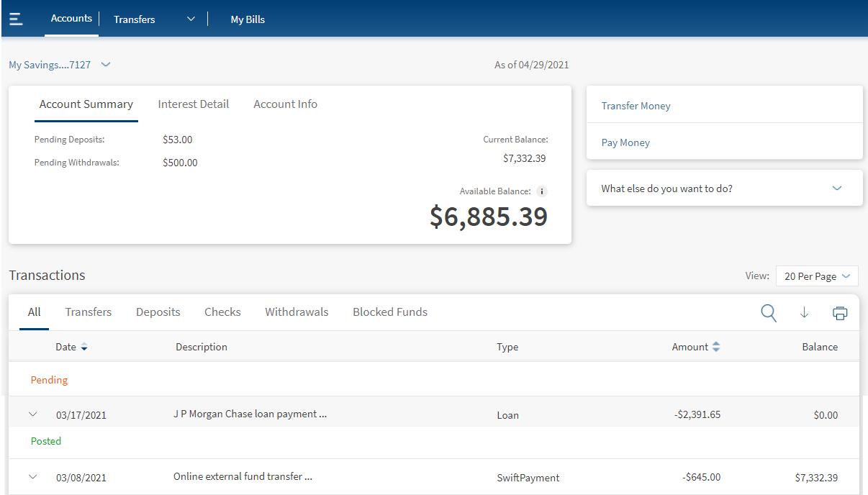Go to My Bills in navigation bar
868x495 pixels.
point(248,19)
